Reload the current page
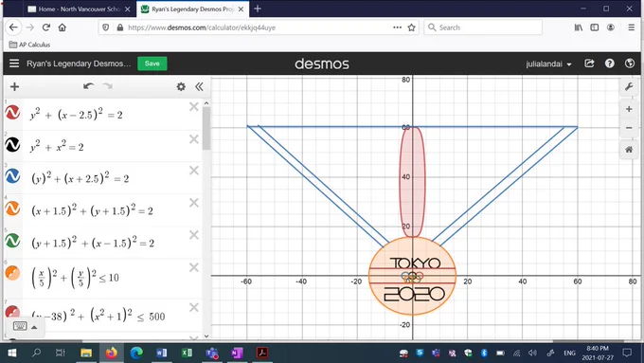Viewport: 644px width, 363px height. coord(46,27)
